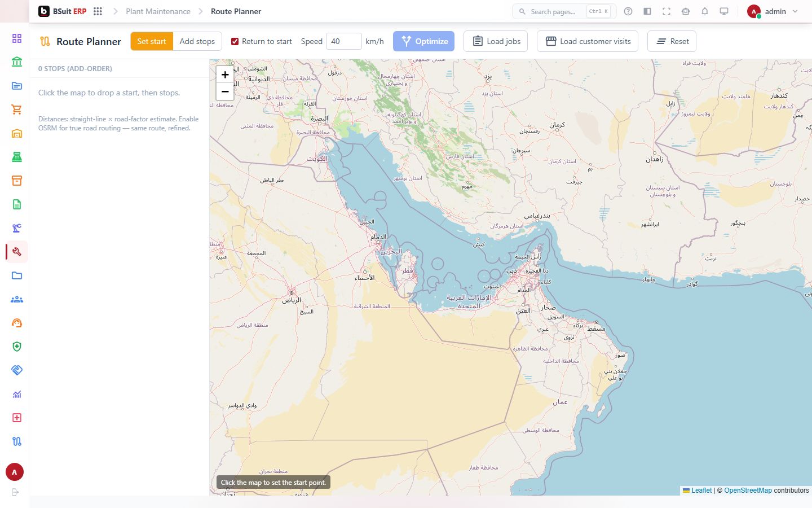Open the handshake sidebar module

[x=17, y=370]
